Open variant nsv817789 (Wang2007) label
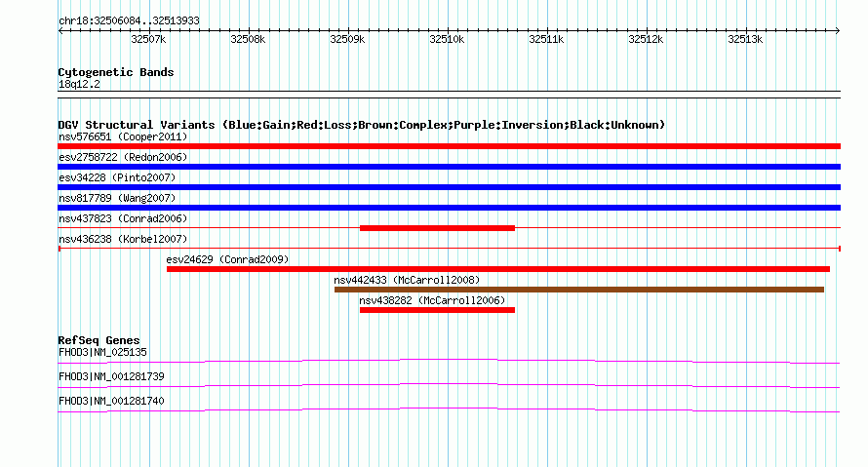The image size is (868, 467). (117, 198)
